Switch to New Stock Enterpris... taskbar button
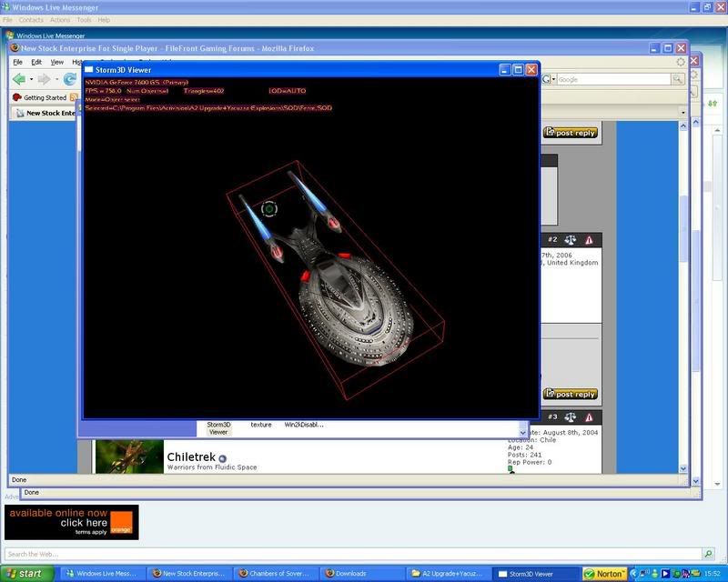 coord(189,574)
